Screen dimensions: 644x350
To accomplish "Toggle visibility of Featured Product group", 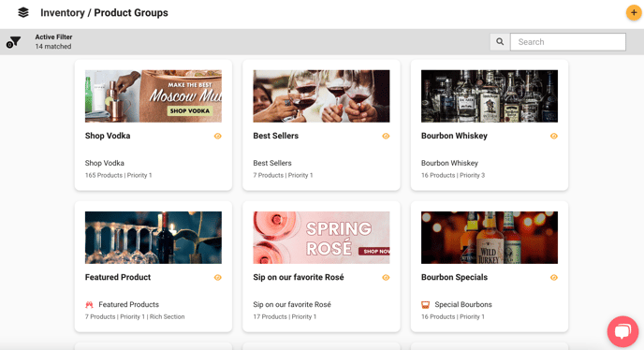I will tap(218, 278).
